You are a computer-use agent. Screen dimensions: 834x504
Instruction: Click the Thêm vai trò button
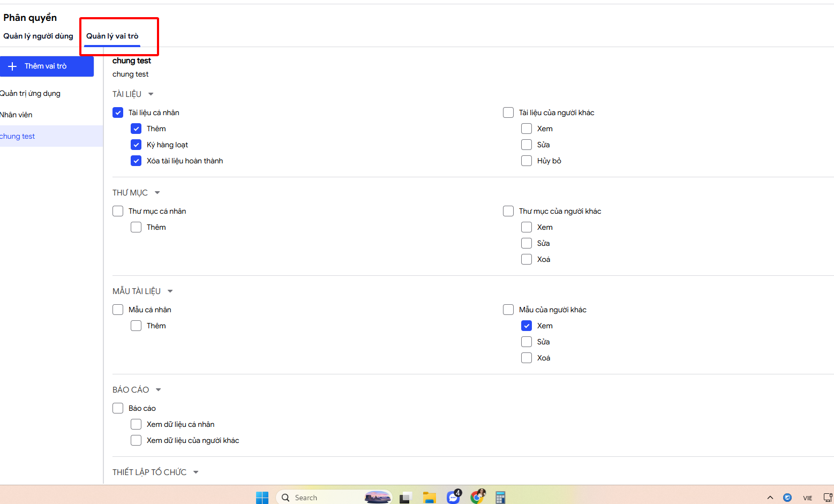point(47,66)
